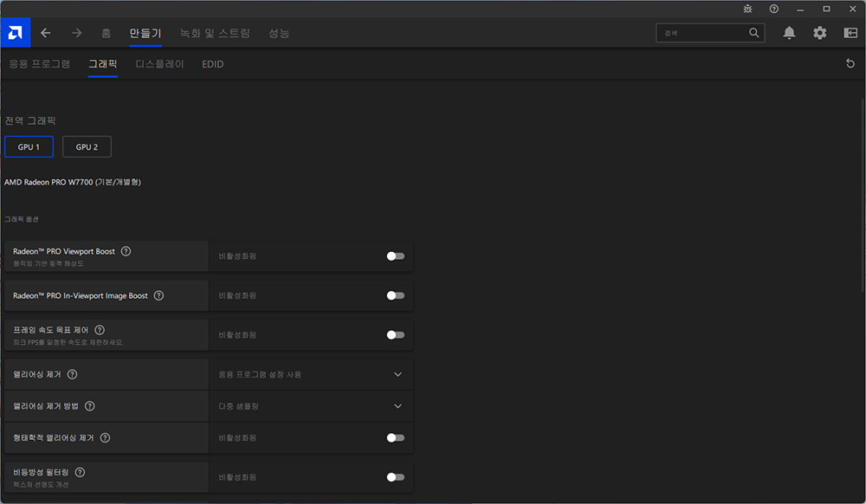This screenshot has height=504, width=866.
Task: Turn on 프레임 속도 목표 제어 switch
Action: 395,335
